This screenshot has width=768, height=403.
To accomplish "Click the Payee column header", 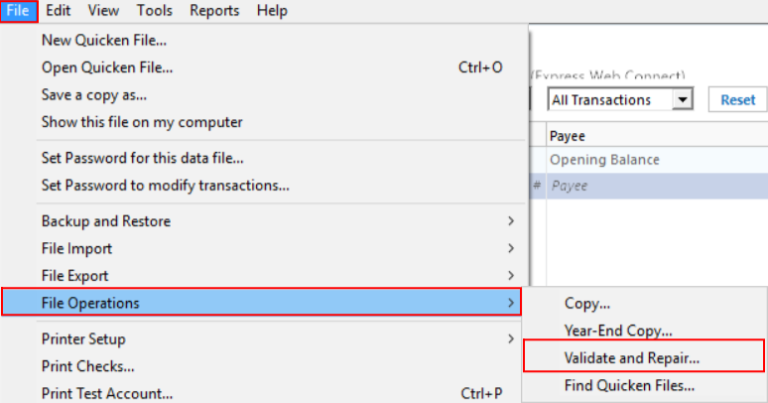I will coord(657,136).
